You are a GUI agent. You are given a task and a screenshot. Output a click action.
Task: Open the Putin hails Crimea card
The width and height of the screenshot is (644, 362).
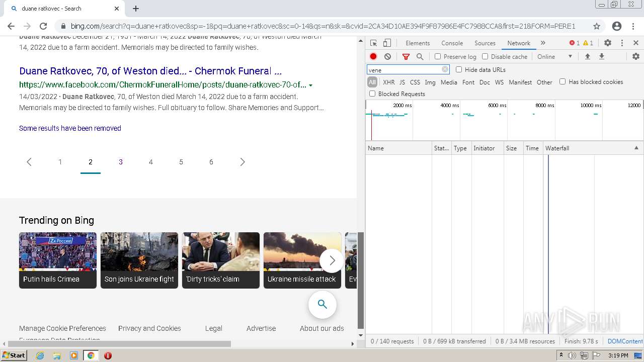(58, 260)
